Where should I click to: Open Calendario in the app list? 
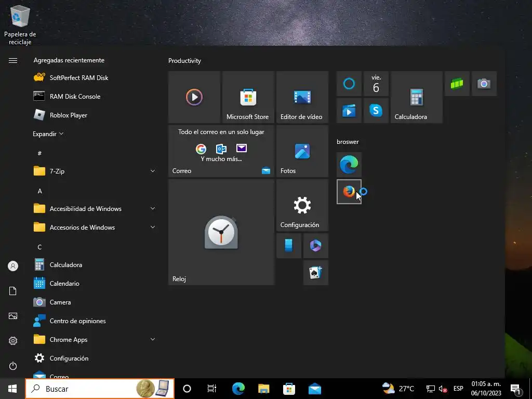pos(95,283)
